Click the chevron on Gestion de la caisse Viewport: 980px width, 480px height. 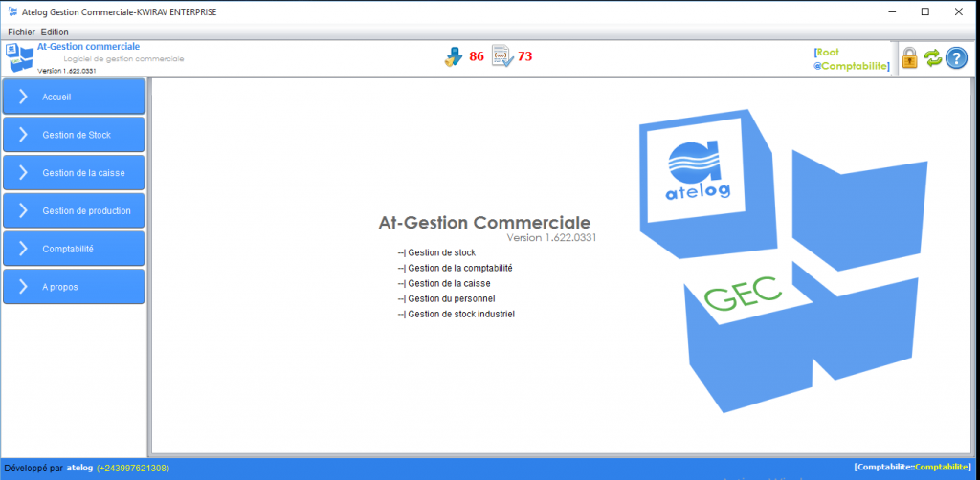point(24,173)
